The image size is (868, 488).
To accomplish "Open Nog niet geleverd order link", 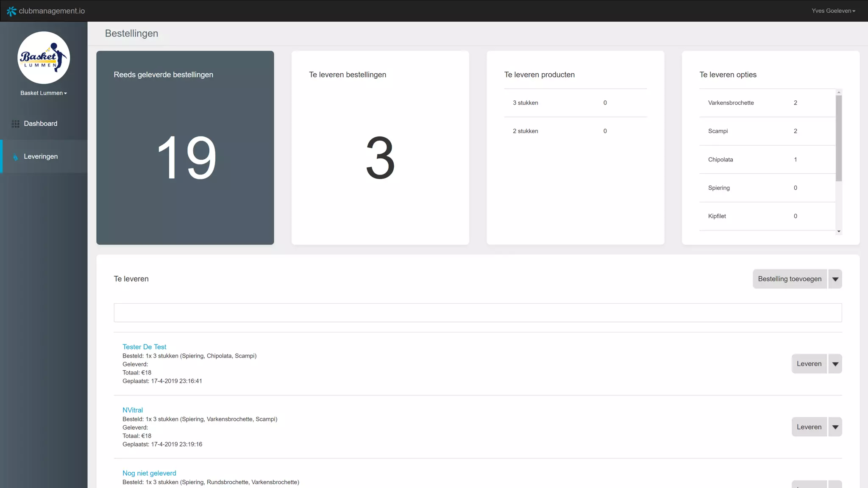I will [149, 473].
